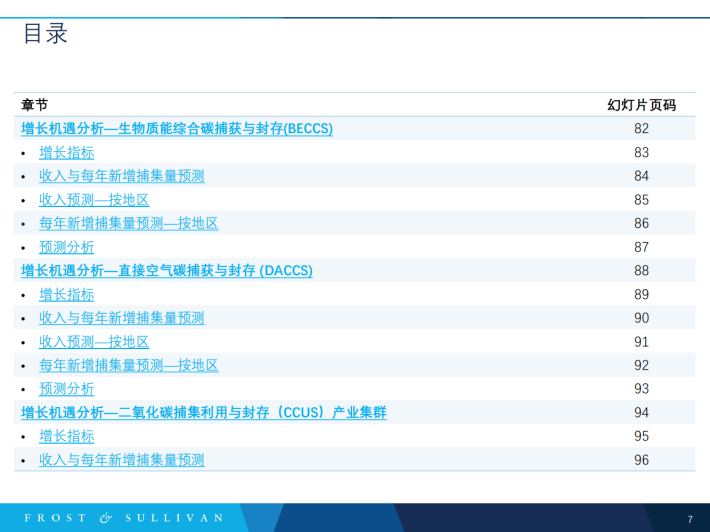Click 增长指标 link in the BECCS section

67,153
